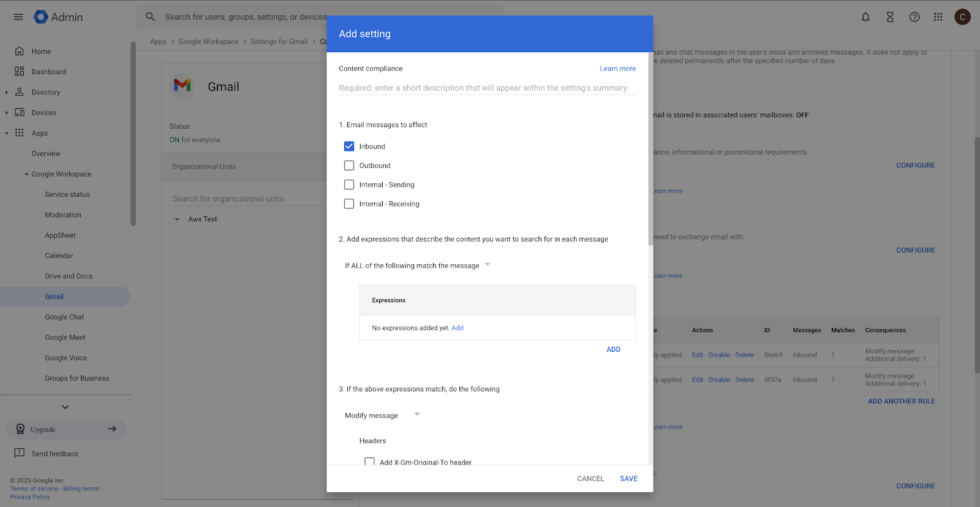Click the Send feedback icon

(20, 454)
